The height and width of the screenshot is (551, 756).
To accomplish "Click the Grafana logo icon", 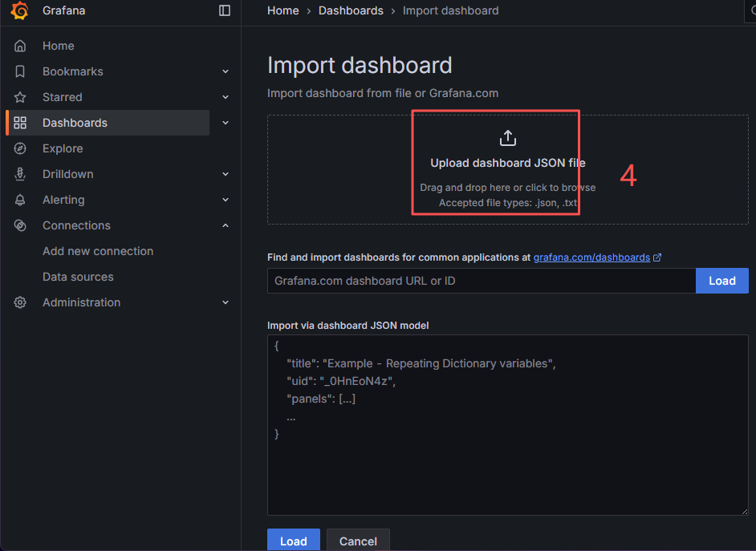I will (x=20, y=10).
